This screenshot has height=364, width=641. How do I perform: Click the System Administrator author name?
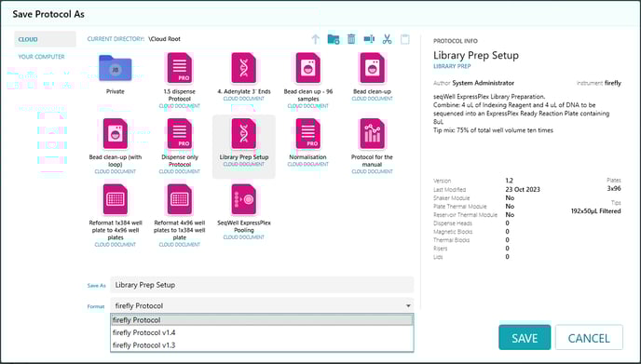(x=483, y=83)
